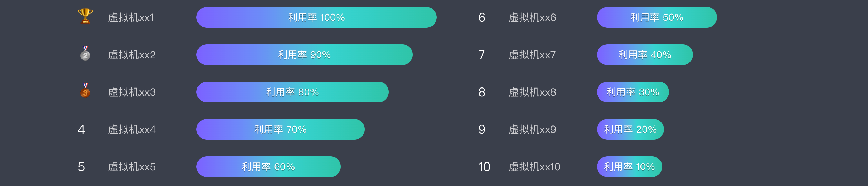868x186 pixels.
Task: Select the 利用率 90% usage bar
Action: (305, 55)
